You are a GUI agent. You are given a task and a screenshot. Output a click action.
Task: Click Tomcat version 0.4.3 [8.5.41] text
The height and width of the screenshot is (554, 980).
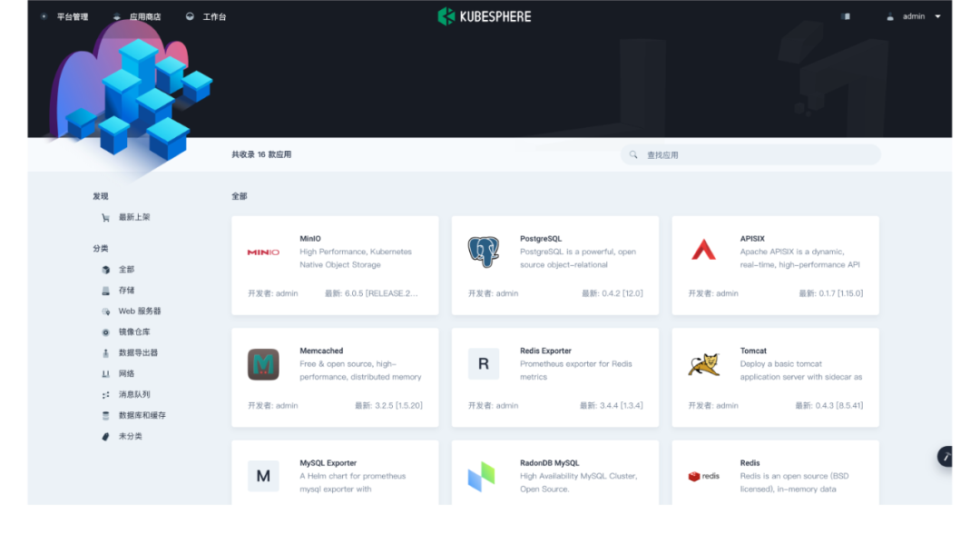pyautogui.click(x=828, y=406)
